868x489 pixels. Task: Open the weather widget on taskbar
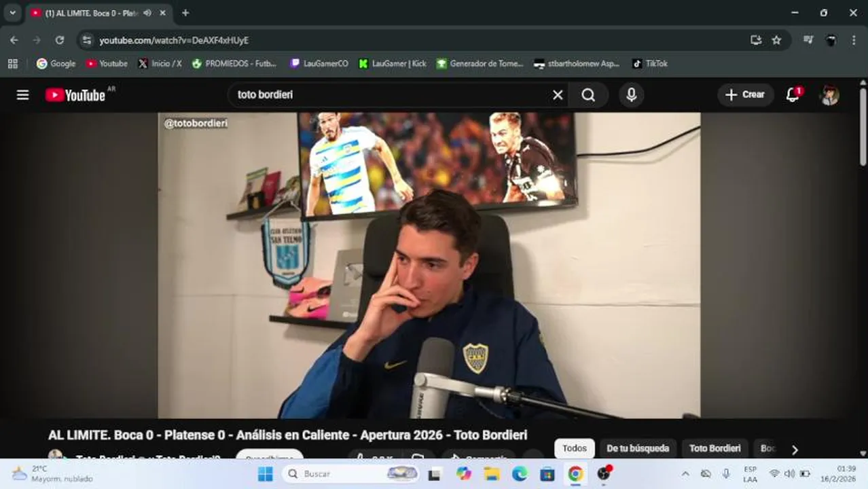click(x=52, y=474)
